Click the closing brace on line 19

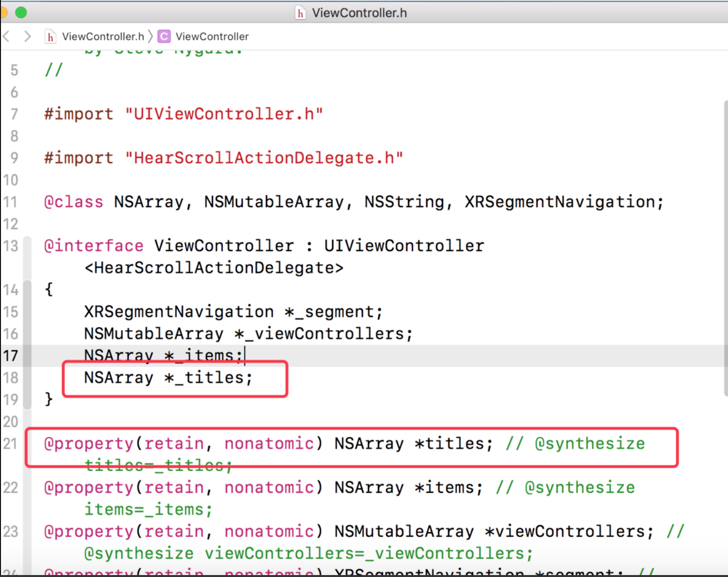tap(49, 400)
